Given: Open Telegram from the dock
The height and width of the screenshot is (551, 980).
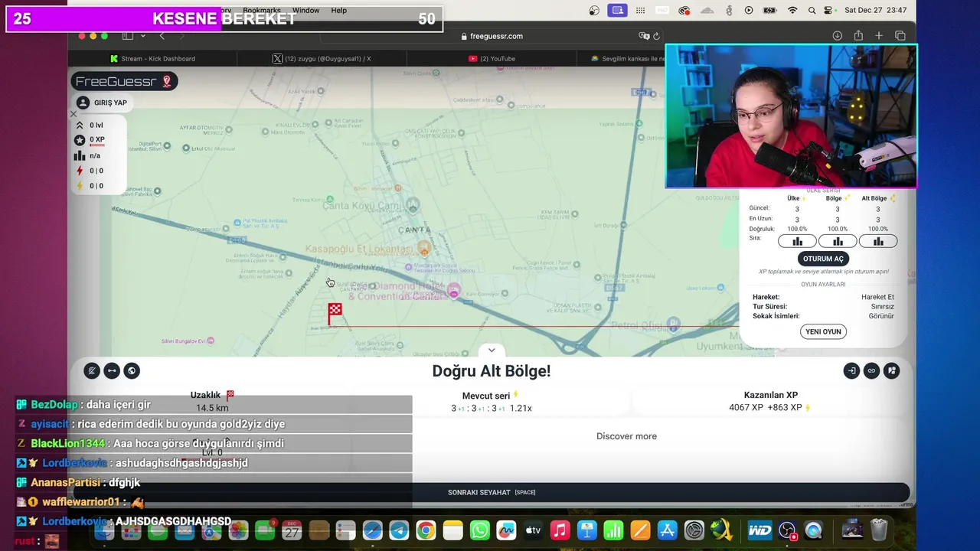Looking at the screenshot, I should point(399,530).
